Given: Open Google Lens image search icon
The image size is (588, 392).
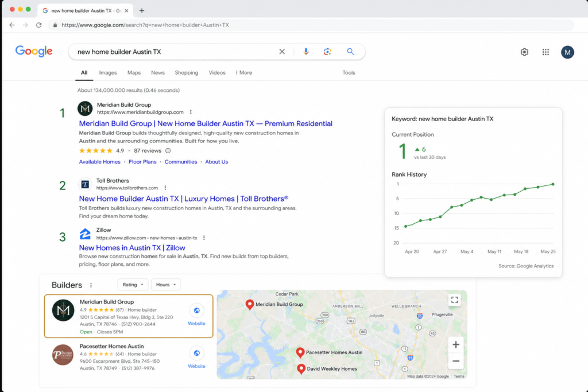Looking at the screenshot, I should click(x=327, y=52).
